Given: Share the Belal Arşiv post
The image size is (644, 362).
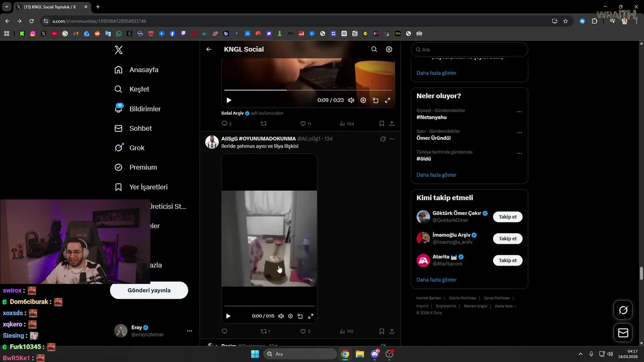Looking at the screenshot, I should coord(391,123).
